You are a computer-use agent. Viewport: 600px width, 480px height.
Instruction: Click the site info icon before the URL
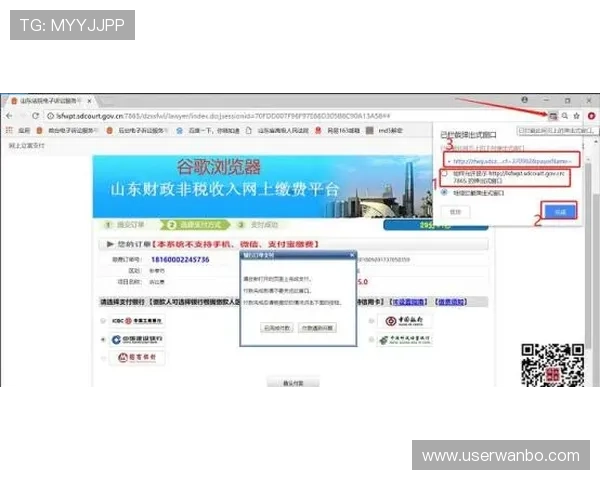pos(50,116)
